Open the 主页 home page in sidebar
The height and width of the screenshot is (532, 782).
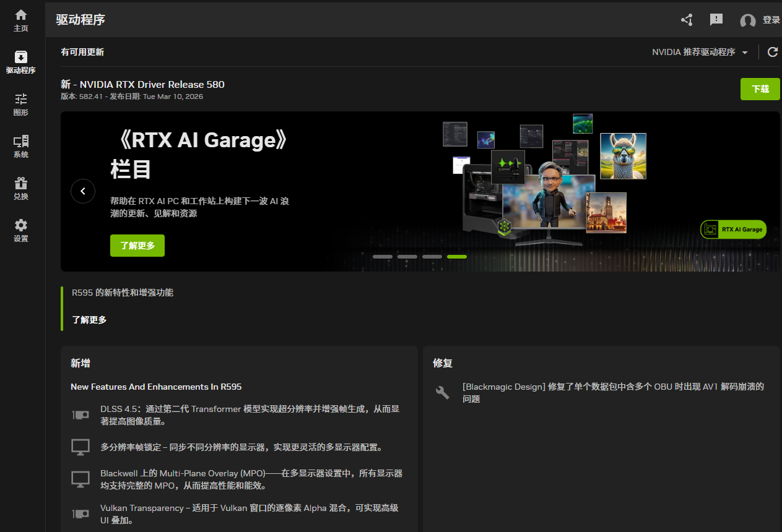pos(21,20)
